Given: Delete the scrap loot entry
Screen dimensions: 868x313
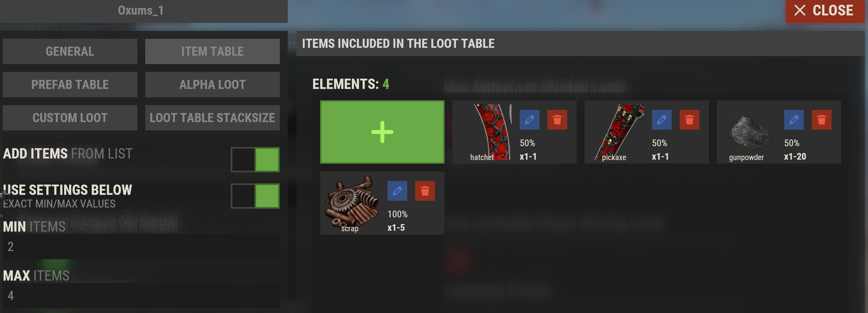Looking at the screenshot, I should coord(425,191).
